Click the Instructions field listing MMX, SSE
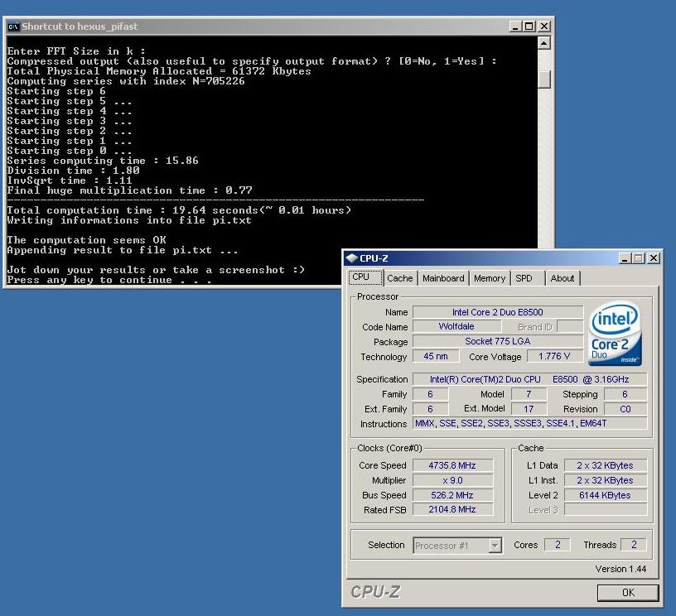The image size is (676, 616). pyautogui.click(x=530, y=423)
